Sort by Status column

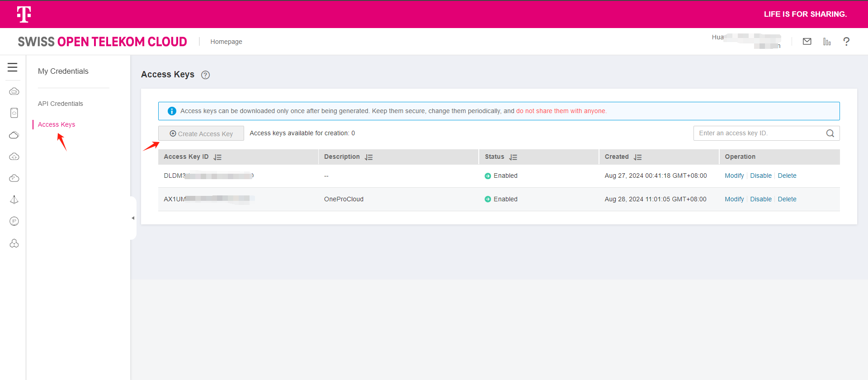(x=513, y=157)
